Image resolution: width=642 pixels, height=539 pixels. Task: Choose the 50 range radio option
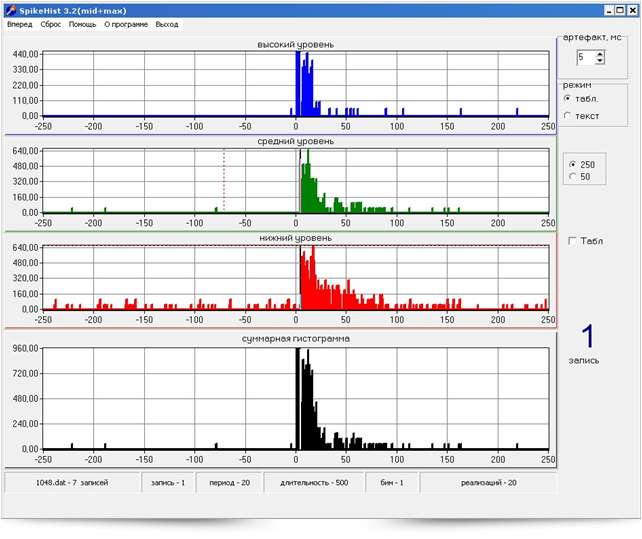572,177
